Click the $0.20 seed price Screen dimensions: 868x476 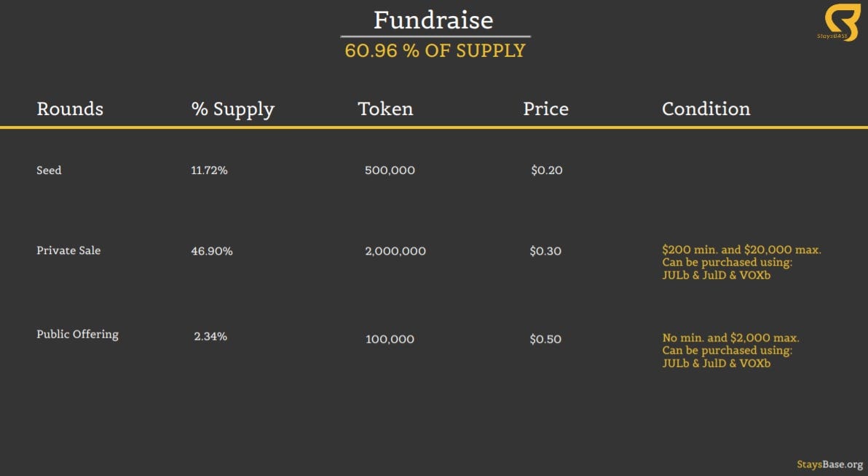547,170
